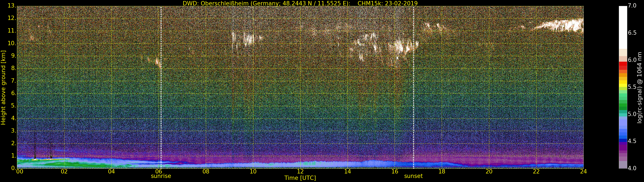Click the height axis tick label '11.'

pos(12,31)
